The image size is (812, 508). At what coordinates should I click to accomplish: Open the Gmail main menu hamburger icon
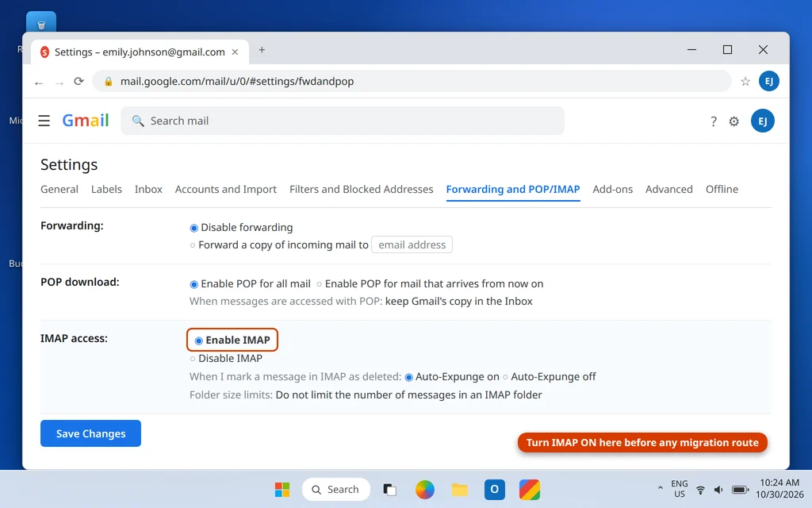pos(44,121)
